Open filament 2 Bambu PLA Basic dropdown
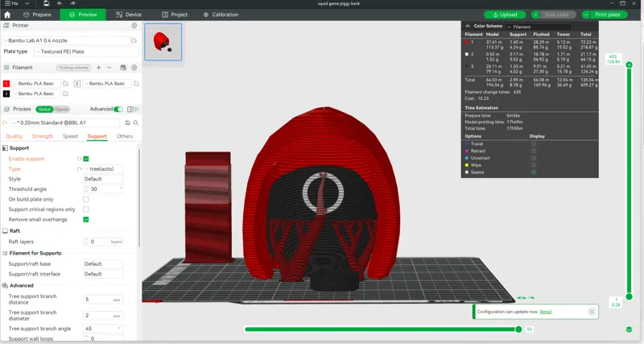This screenshot has width=644, height=344. click(107, 84)
